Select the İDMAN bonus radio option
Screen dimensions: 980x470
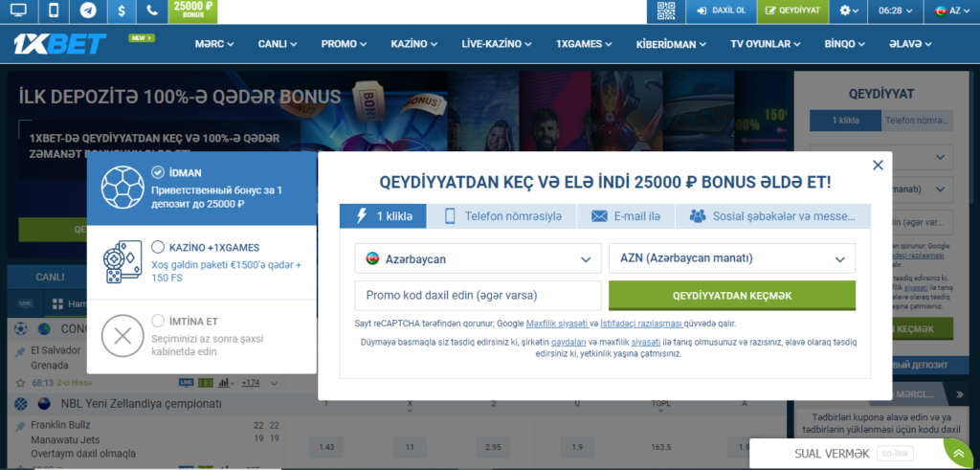pyautogui.click(x=158, y=172)
